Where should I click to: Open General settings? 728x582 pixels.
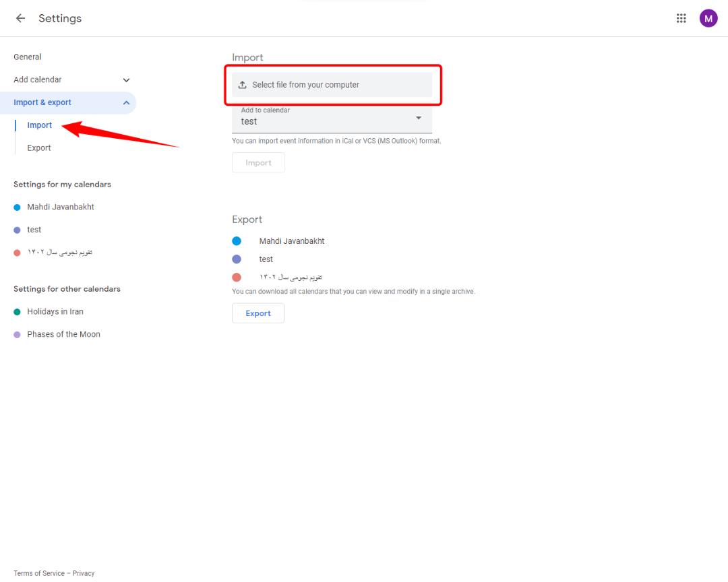coord(28,57)
